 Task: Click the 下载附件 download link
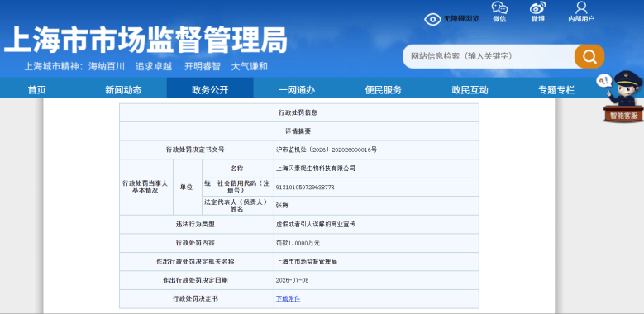point(288,299)
